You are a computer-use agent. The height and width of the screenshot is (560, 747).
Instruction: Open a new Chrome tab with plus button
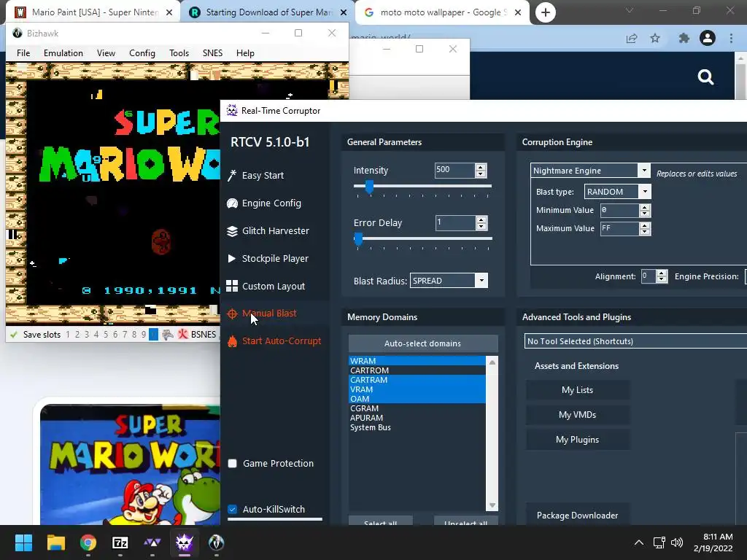tap(546, 12)
